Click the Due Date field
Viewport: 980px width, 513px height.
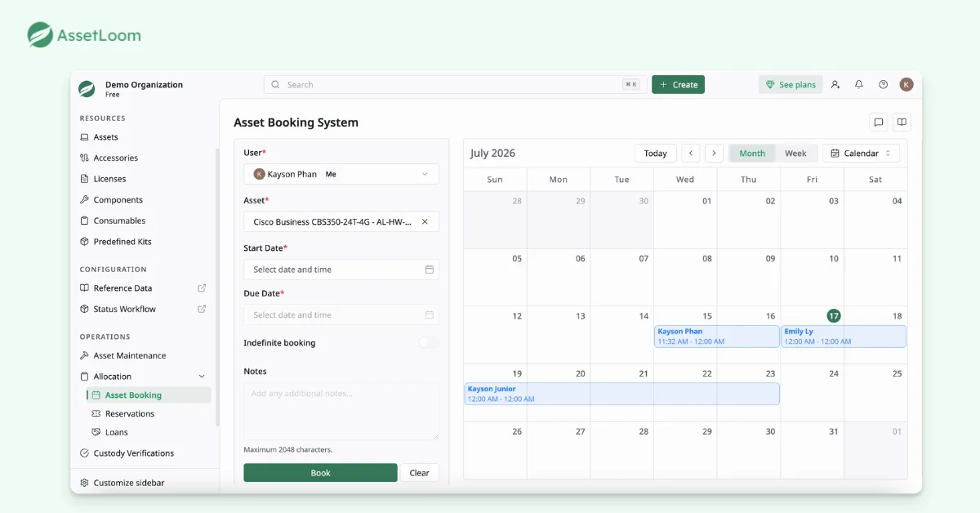tap(341, 315)
